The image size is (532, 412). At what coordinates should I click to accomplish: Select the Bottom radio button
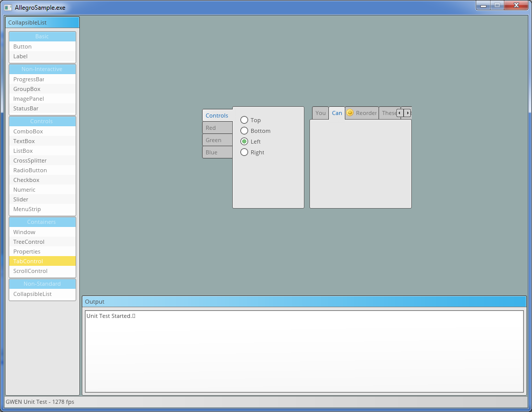[245, 131]
